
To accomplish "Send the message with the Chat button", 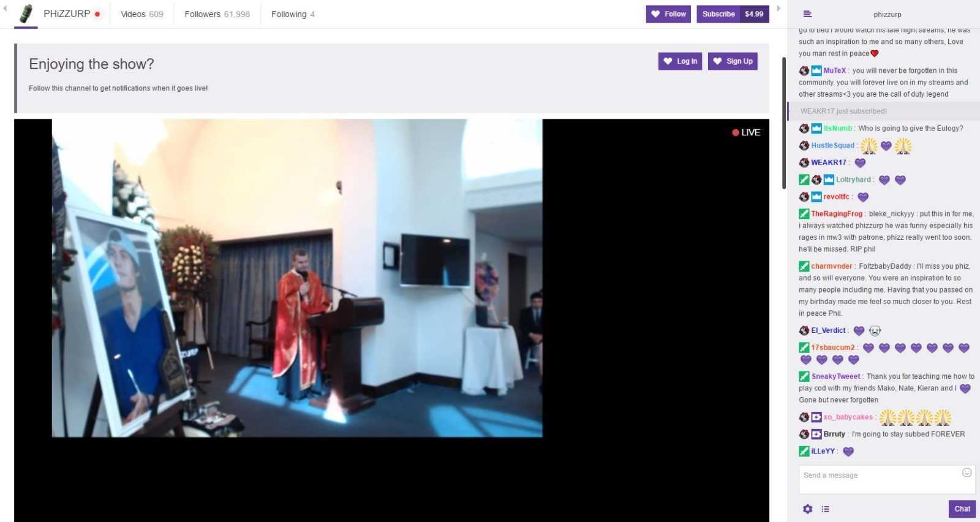I will pos(962,509).
